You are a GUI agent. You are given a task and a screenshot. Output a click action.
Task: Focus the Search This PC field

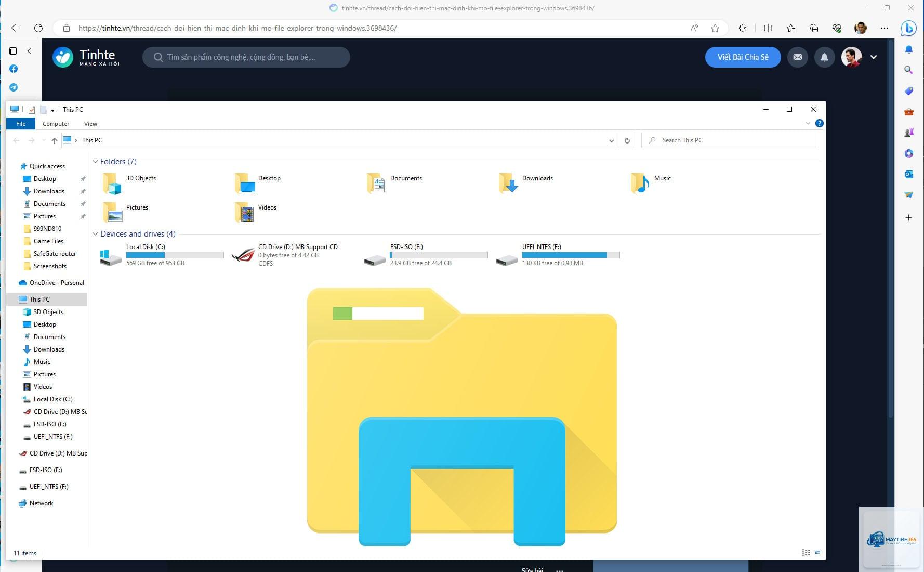[730, 140]
